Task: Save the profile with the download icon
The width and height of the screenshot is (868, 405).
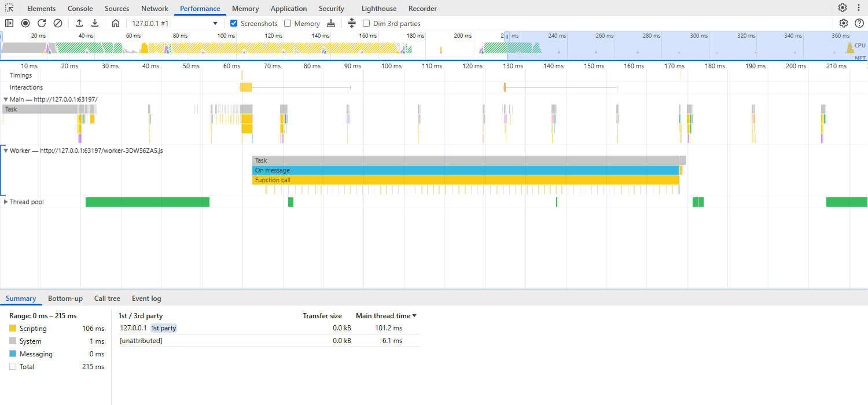Action: pyautogui.click(x=95, y=23)
